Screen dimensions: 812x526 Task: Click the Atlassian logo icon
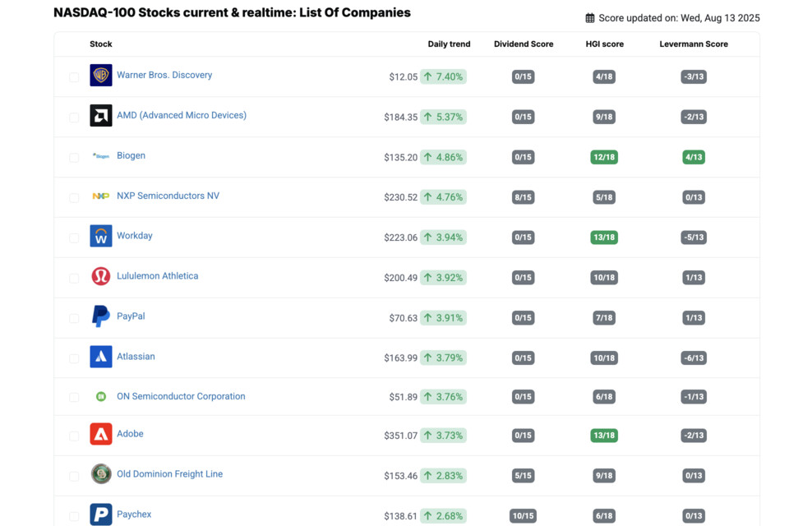coord(101,357)
